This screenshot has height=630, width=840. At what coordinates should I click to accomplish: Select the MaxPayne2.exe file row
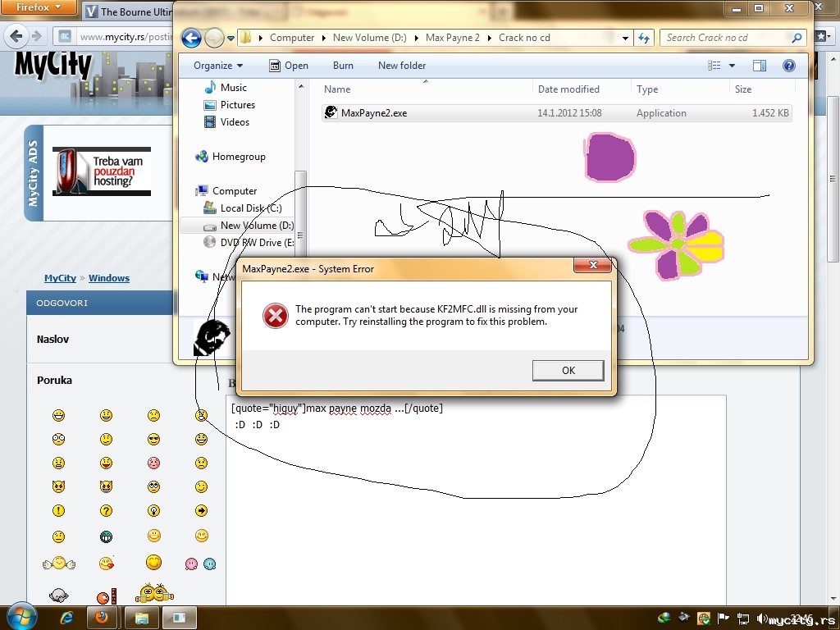[556, 113]
